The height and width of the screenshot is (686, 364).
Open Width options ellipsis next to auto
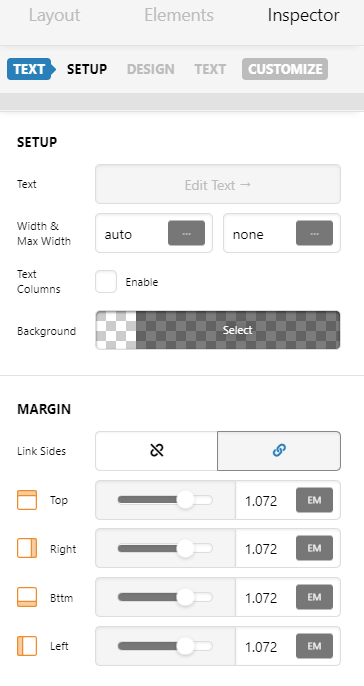coord(186,233)
